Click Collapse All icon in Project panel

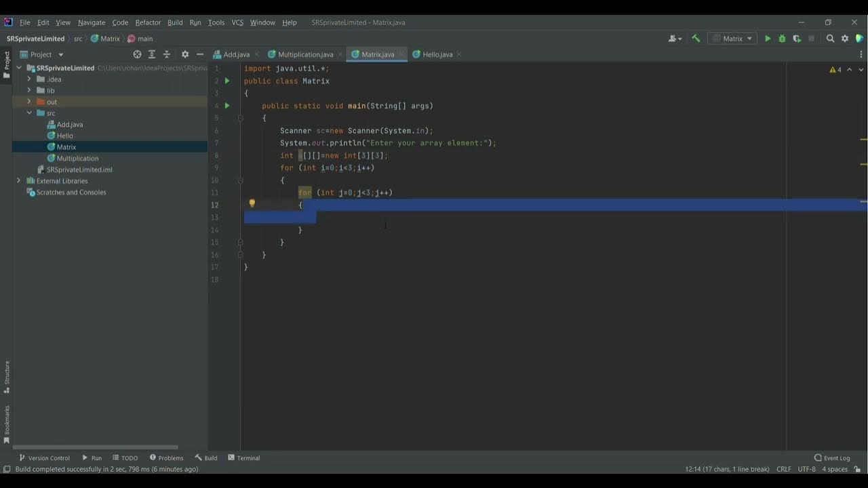click(167, 54)
